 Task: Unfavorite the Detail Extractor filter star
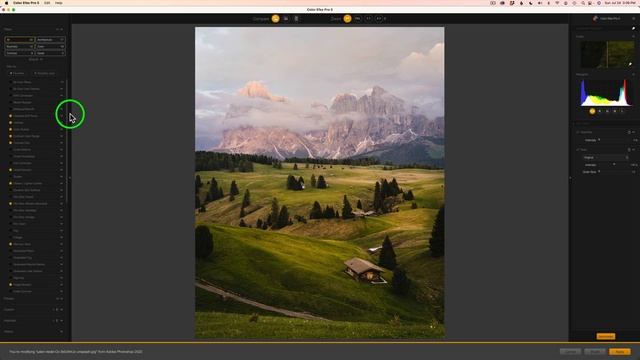[x=11, y=170]
